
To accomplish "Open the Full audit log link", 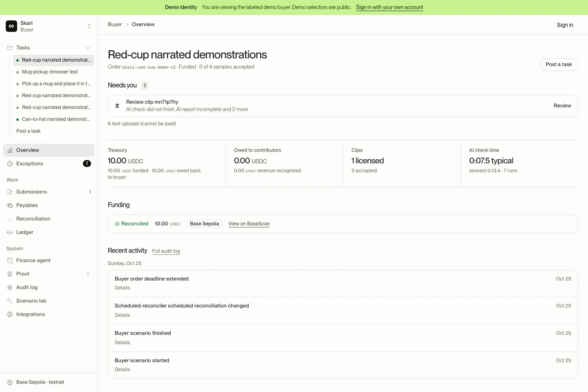I will pos(166,251).
